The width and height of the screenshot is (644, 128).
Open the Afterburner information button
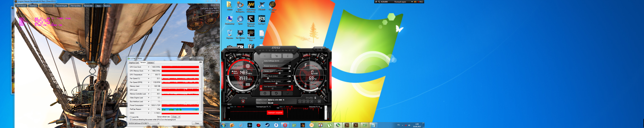pyautogui.click(x=288, y=56)
